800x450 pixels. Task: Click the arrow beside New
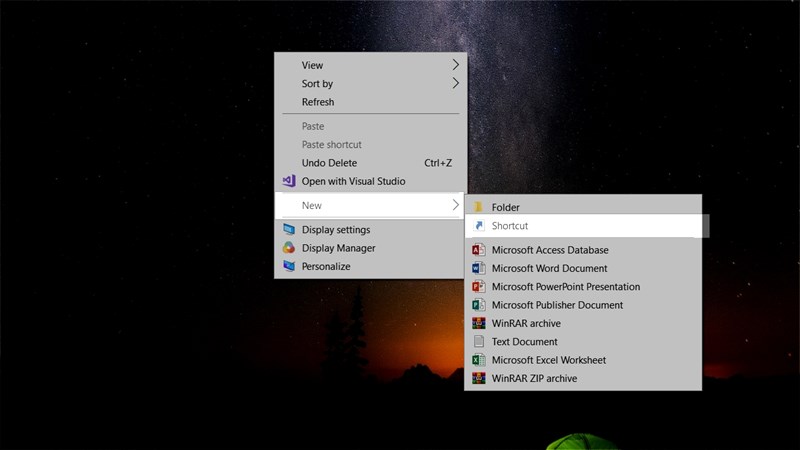click(456, 205)
